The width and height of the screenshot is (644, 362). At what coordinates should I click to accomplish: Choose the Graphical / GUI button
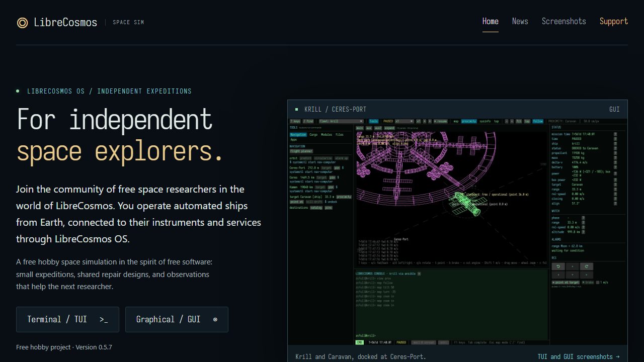point(177,319)
